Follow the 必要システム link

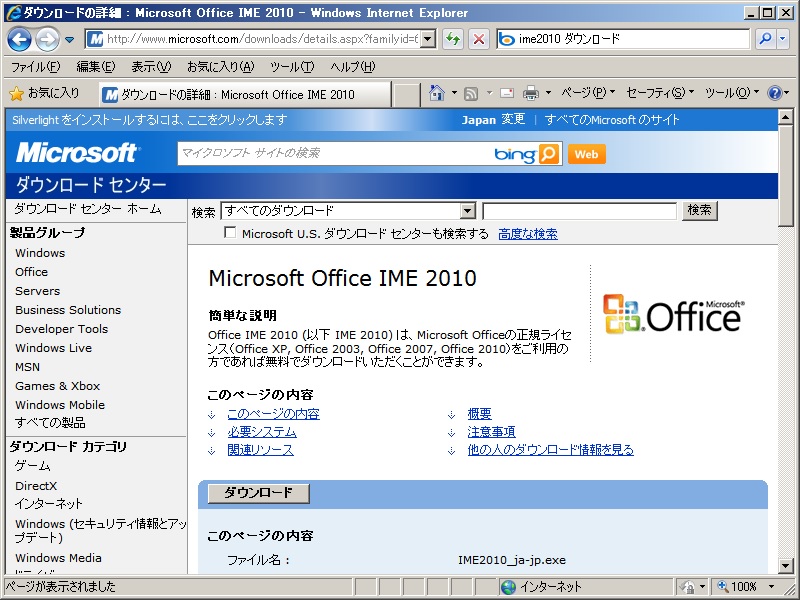pos(261,432)
